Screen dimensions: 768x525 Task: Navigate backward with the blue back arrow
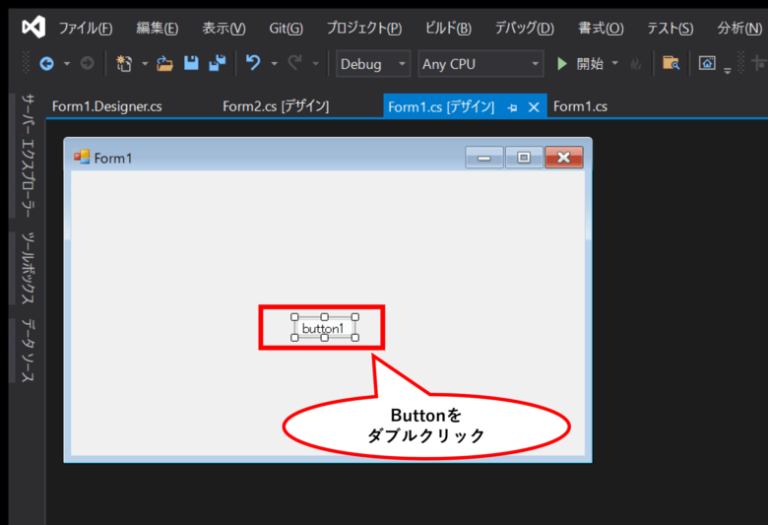pos(47,64)
